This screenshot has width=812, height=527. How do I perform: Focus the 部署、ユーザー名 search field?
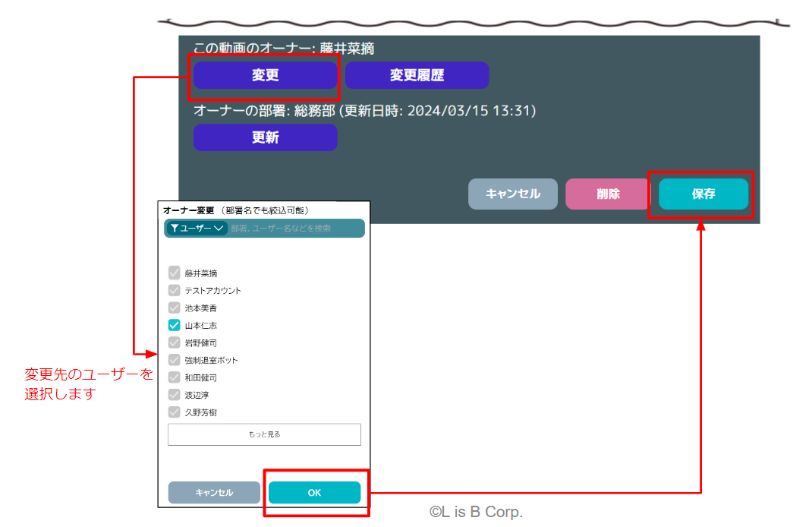(295, 229)
